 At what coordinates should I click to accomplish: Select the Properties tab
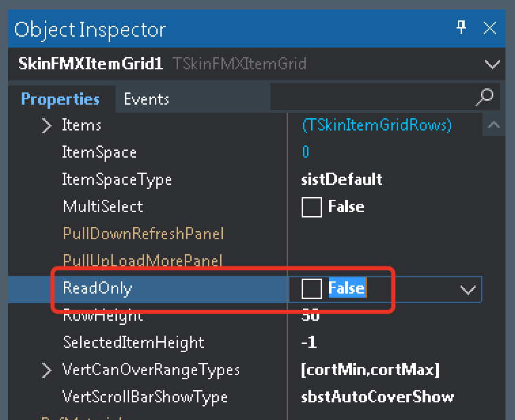click(60, 99)
